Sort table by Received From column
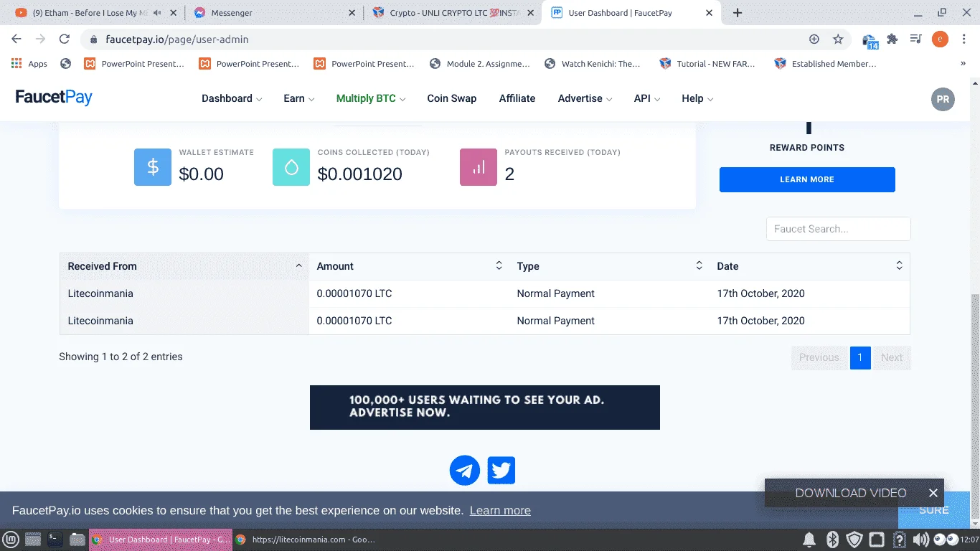 184,266
